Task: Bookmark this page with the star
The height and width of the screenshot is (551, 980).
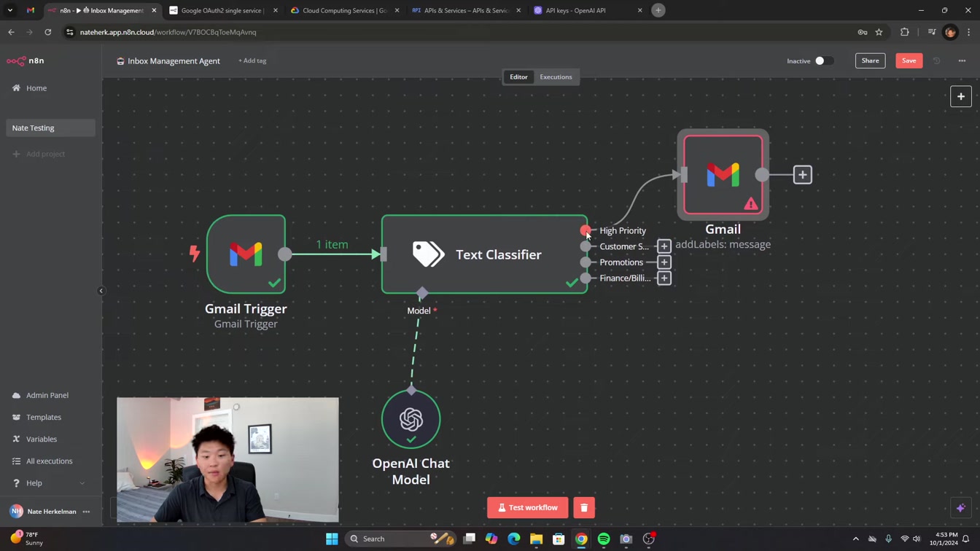Action: 879,32
